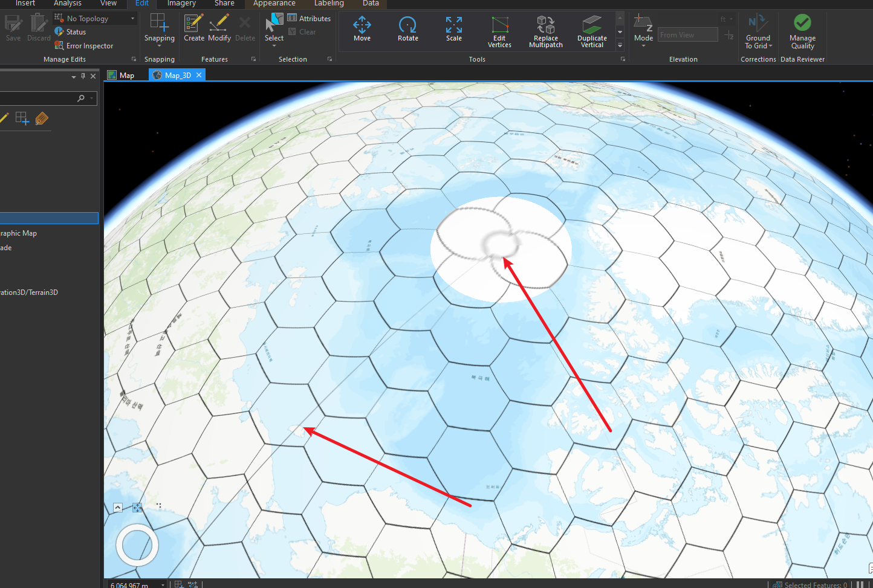Open the Create features tool

(x=194, y=28)
